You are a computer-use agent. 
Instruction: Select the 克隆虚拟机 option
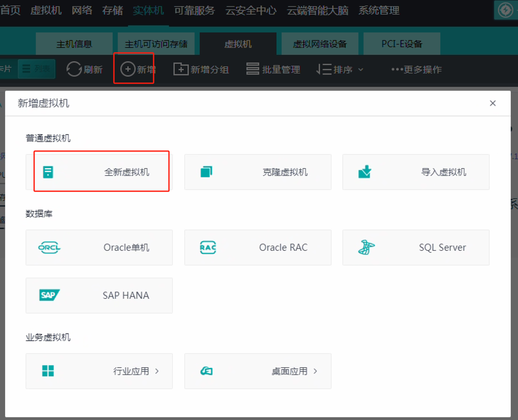(x=258, y=172)
